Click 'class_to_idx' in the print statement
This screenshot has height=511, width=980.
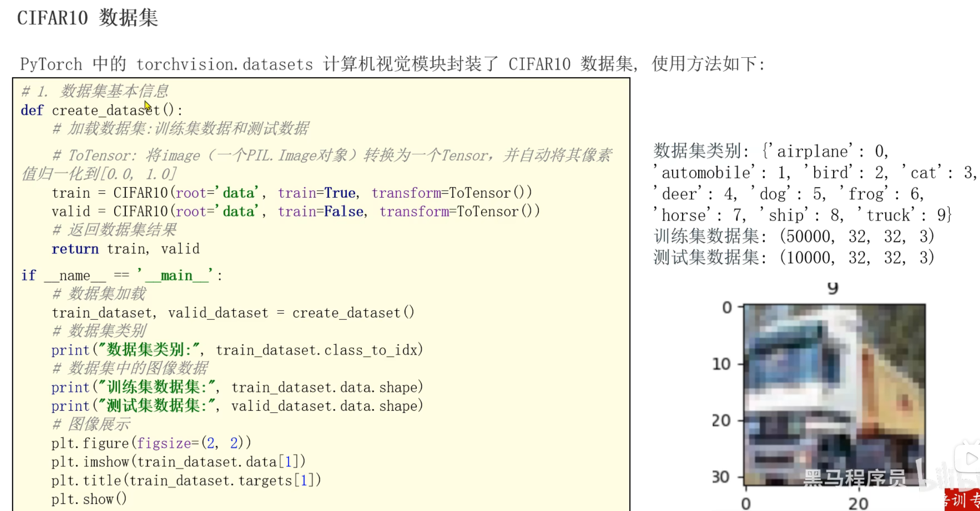tap(370, 350)
